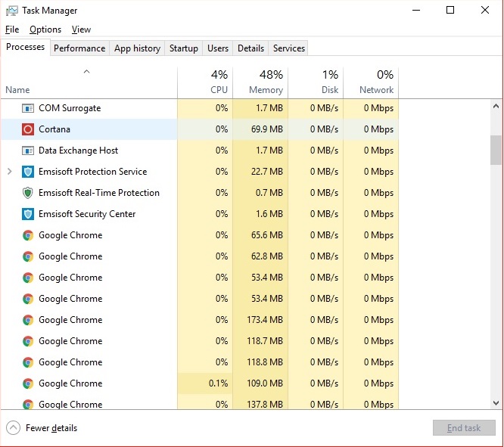
Task: Click the 118.7 MB memory value
Action: (x=265, y=341)
